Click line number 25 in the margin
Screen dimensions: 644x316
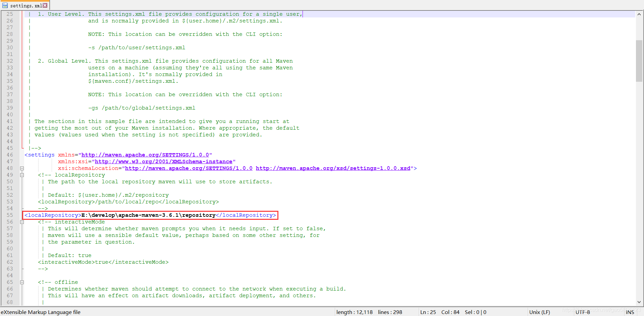click(x=10, y=14)
